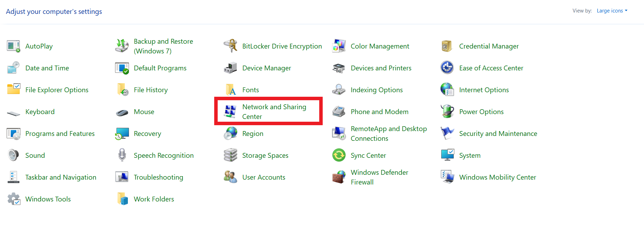The height and width of the screenshot is (241, 644).
Task: Click the Fonts folder icon
Action: [x=230, y=90]
